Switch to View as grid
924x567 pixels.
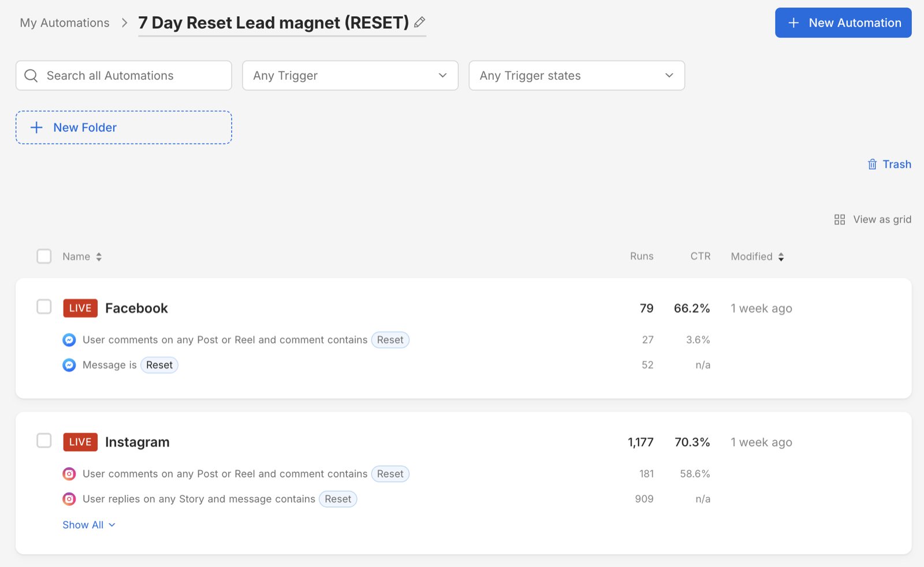click(x=873, y=219)
